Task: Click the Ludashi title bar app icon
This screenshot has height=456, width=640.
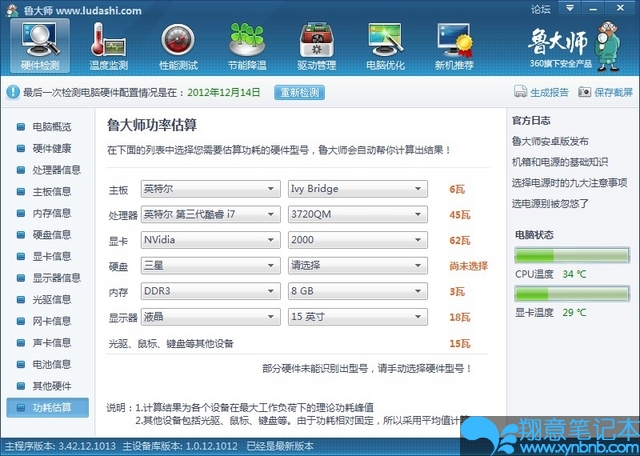Action: tap(12, 10)
